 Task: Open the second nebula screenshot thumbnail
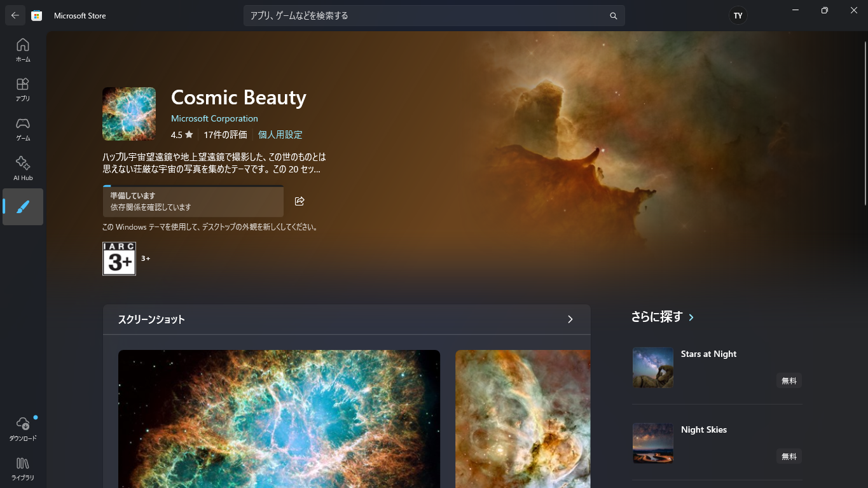[523, 419]
